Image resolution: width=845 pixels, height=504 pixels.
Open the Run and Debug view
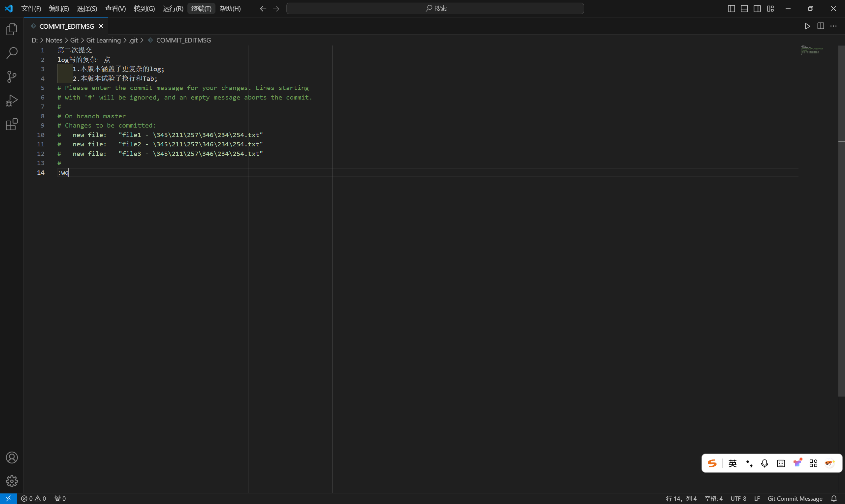tap(12, 101)
